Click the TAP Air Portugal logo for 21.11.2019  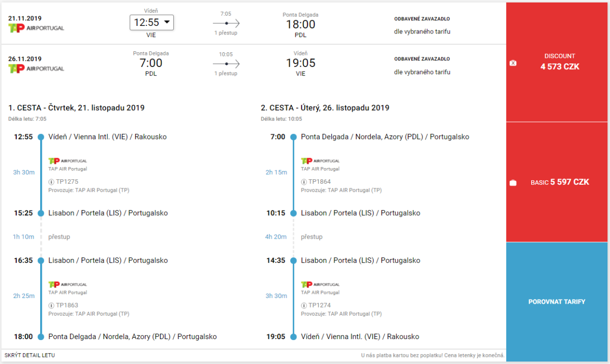tap(36, 28)
